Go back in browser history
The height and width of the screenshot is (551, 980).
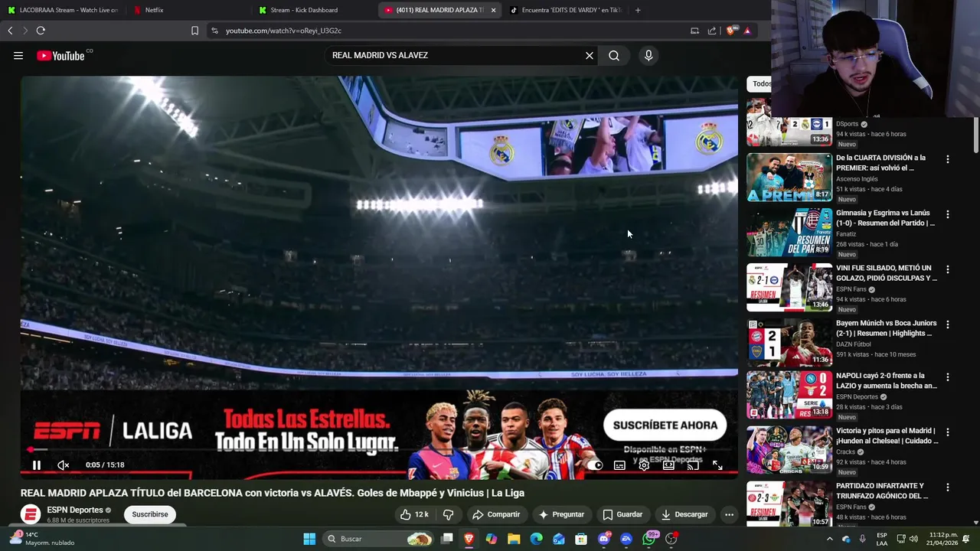[10, 31]
